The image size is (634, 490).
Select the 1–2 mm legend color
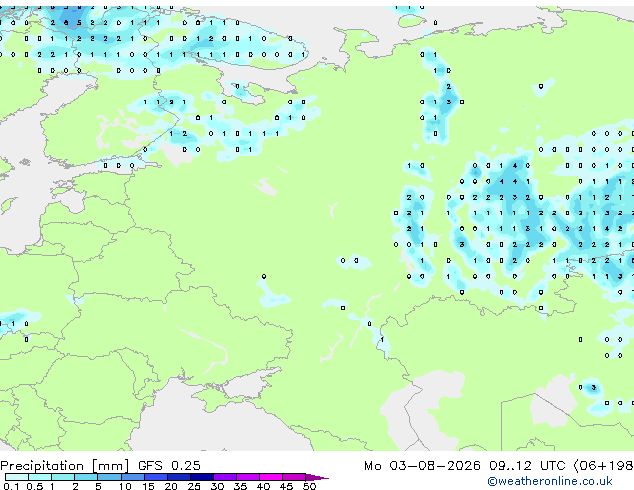pos(63,477)
